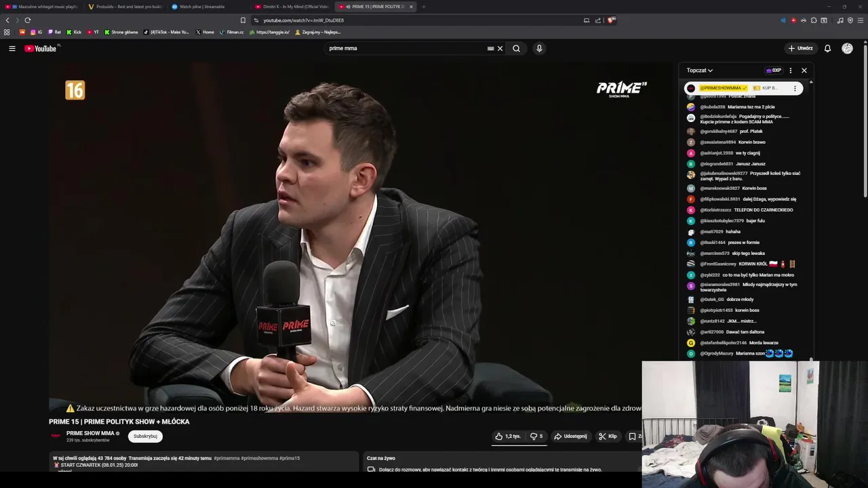Click the video title PRIME 15 POLITYK SHOW

119,422
